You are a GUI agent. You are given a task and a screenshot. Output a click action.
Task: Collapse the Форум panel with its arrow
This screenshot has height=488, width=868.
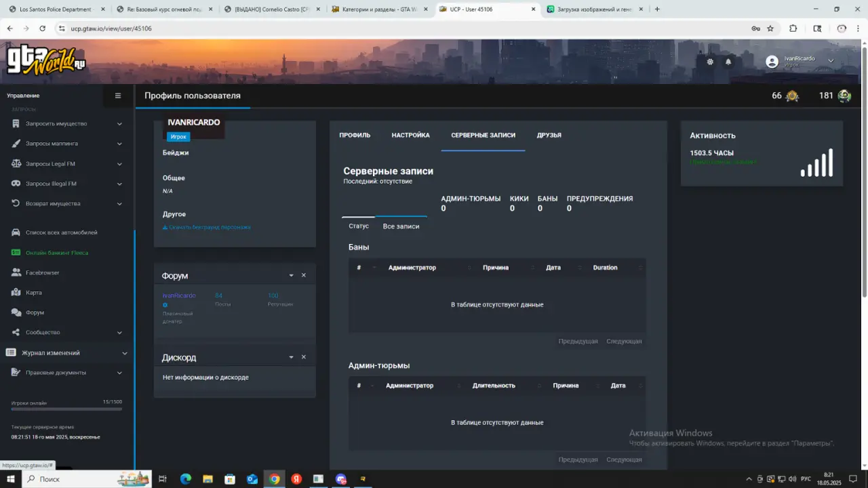point(291,276)
